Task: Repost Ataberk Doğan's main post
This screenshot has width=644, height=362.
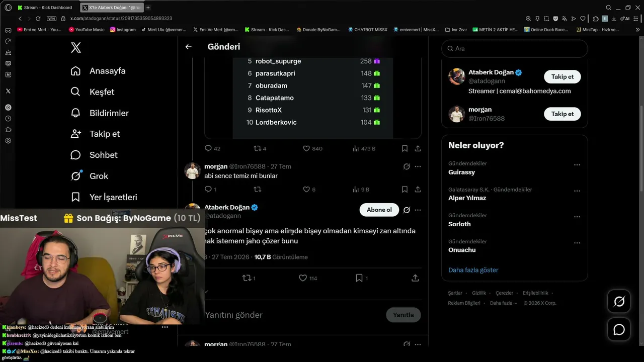Action: (247, 278)
